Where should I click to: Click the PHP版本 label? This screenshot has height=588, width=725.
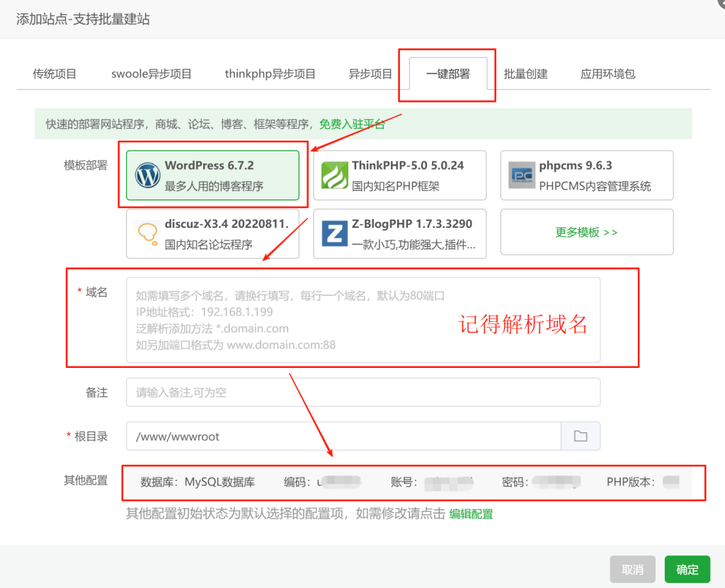[x=631, y=482]
